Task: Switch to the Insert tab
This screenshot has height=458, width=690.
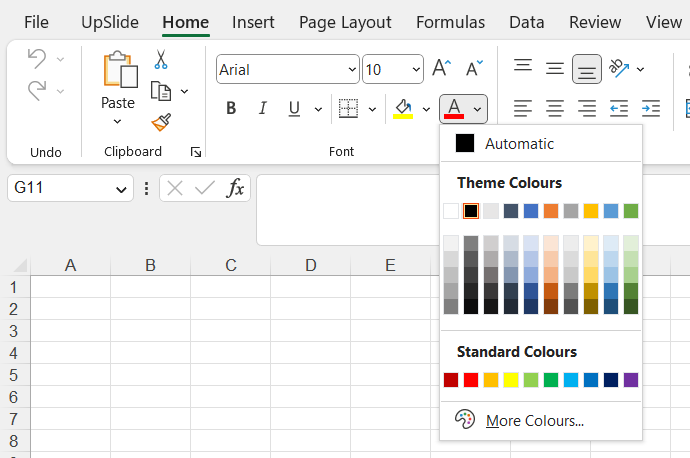Action: point(253,22)
